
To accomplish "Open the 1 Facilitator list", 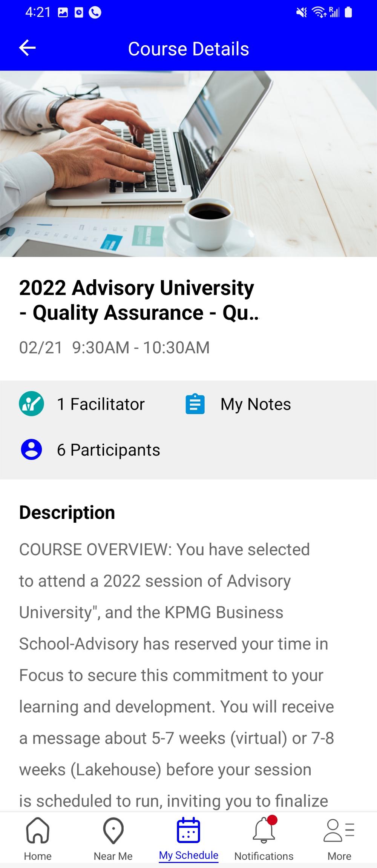I will pos(101,404).
